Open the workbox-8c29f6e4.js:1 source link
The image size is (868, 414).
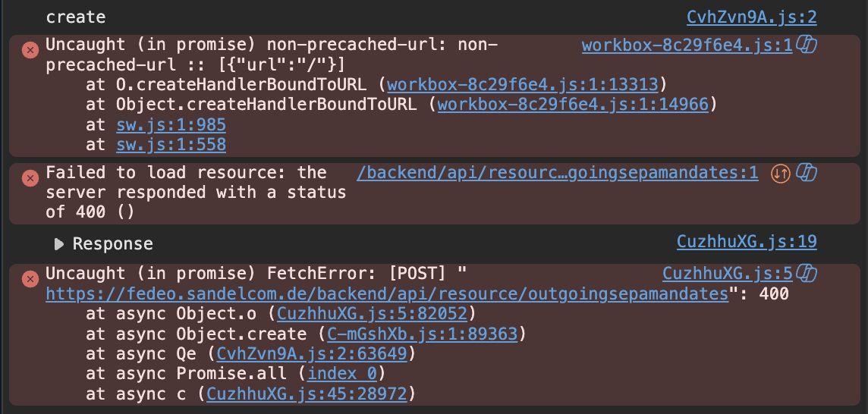pyautogui.click(x=687, y=45)
